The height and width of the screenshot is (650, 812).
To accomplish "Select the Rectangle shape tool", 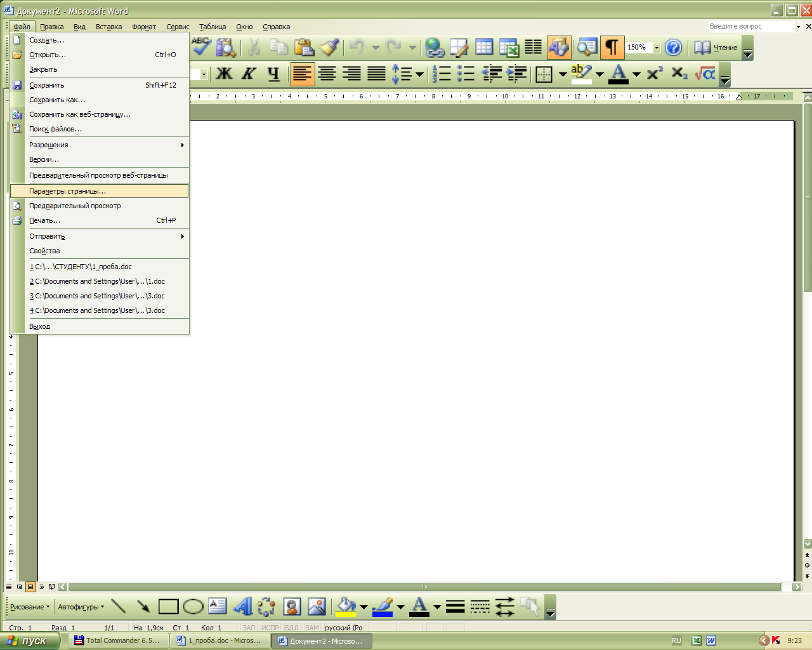I will pyautogui.click(x=168, y=606).
